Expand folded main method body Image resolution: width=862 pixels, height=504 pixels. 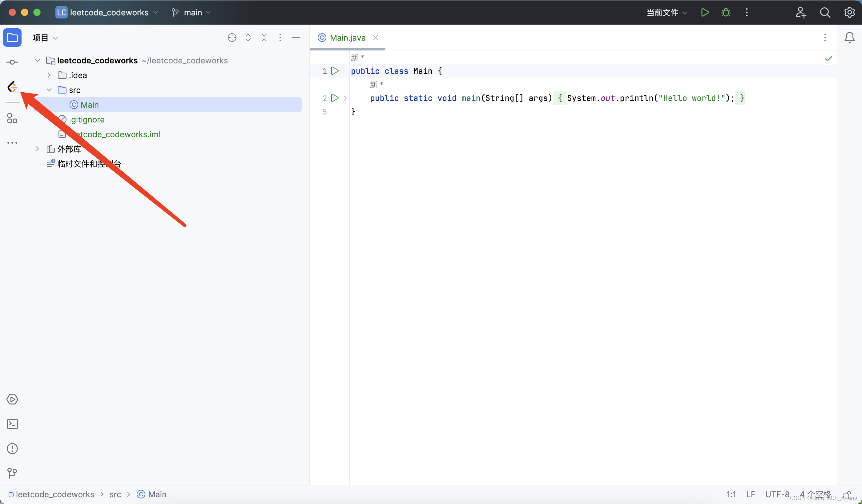point(345,98)
